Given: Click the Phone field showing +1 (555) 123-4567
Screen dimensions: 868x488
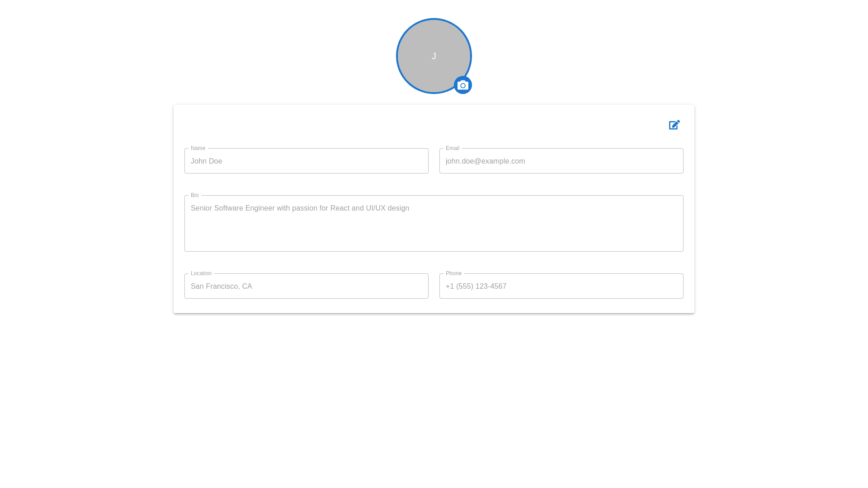Looking at the screenshot, I should 561,286.
